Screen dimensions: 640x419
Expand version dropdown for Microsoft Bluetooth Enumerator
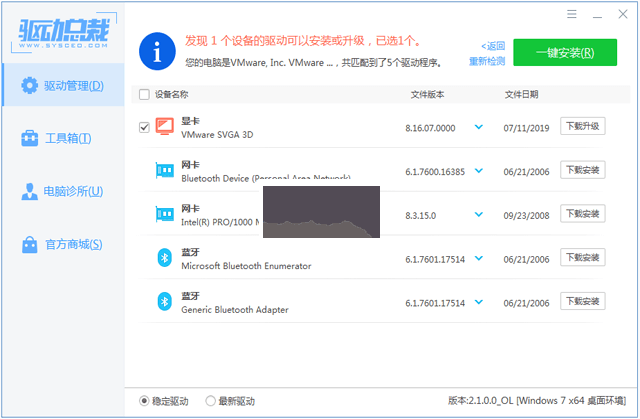pos(479,258)
